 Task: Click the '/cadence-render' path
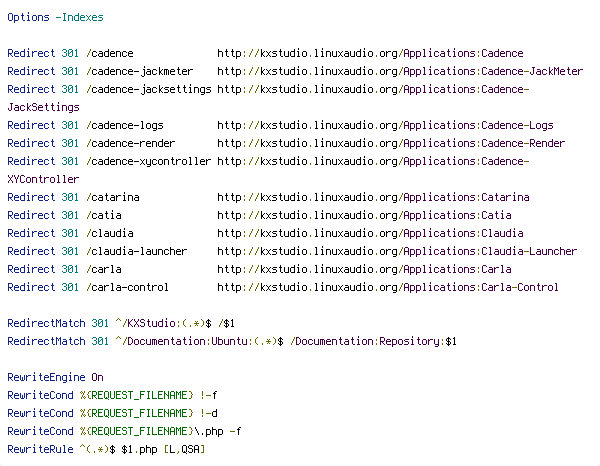tap(131, 143)
